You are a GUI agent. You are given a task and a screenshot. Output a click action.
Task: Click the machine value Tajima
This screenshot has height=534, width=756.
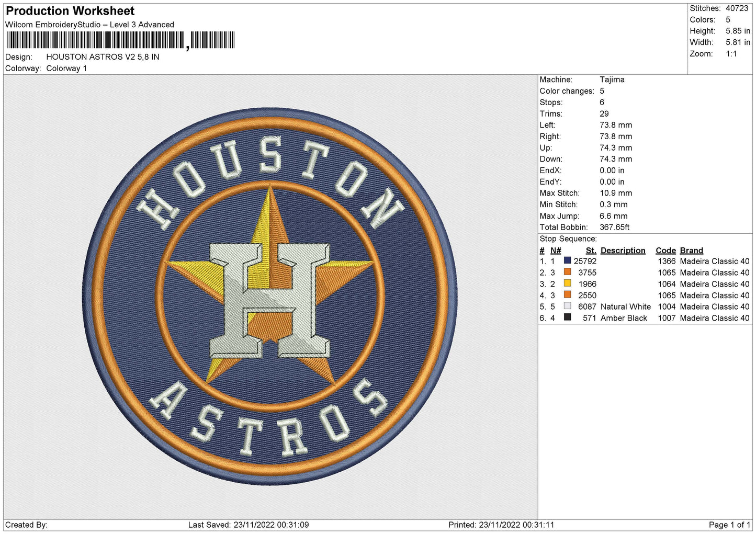click(612, 79)
